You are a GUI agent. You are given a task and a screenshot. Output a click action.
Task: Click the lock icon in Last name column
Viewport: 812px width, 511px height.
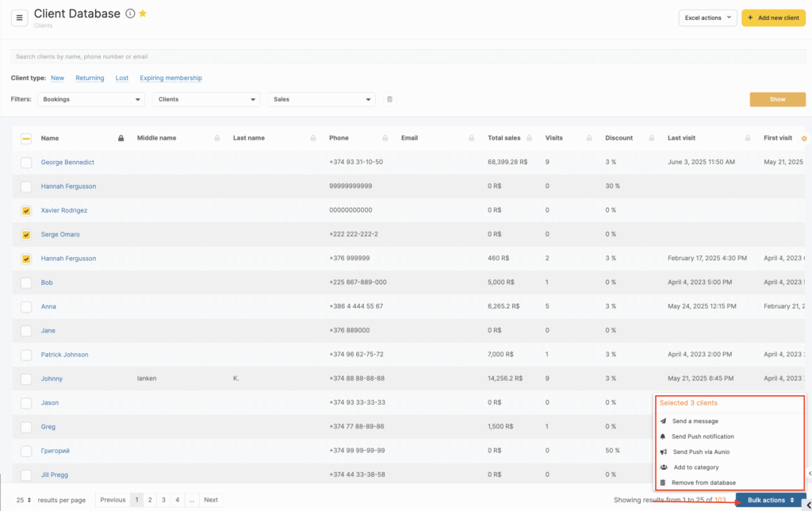coord(312,138)
